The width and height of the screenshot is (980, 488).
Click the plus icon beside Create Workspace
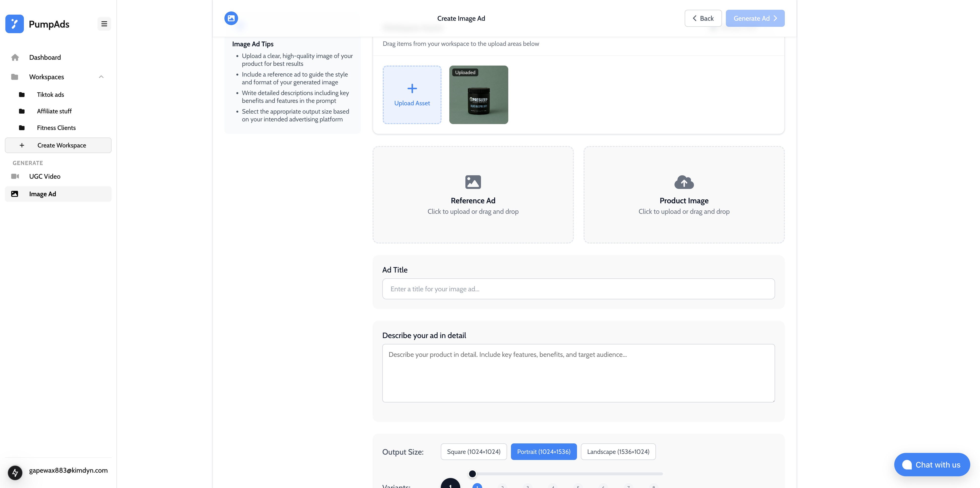[22, 146]
